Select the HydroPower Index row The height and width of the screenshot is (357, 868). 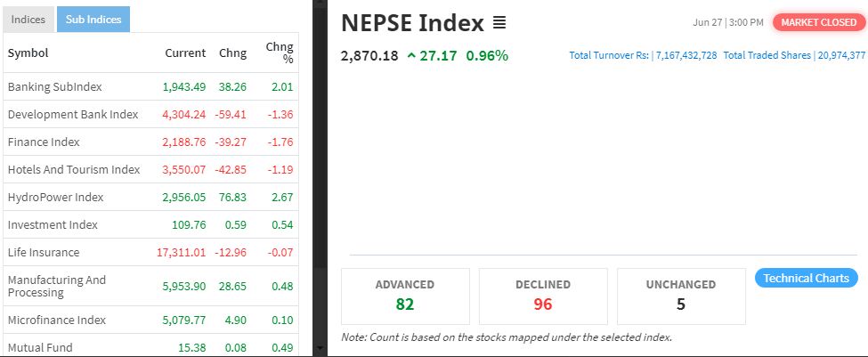150,198
